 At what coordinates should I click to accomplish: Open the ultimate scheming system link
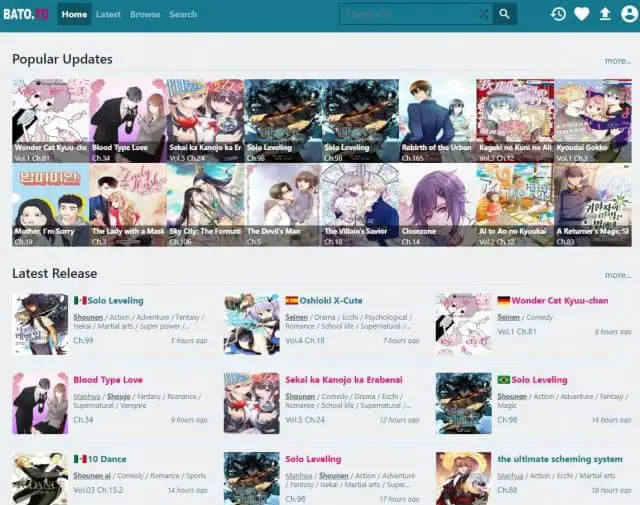(560, 459)
